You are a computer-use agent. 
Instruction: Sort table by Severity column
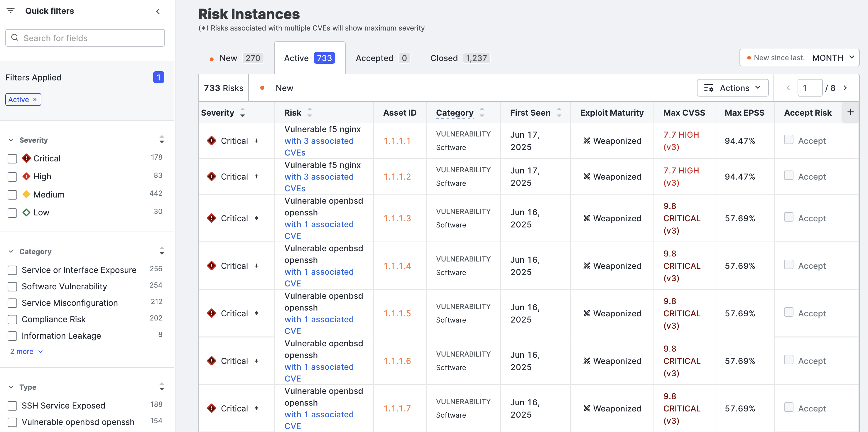point(243,113)
